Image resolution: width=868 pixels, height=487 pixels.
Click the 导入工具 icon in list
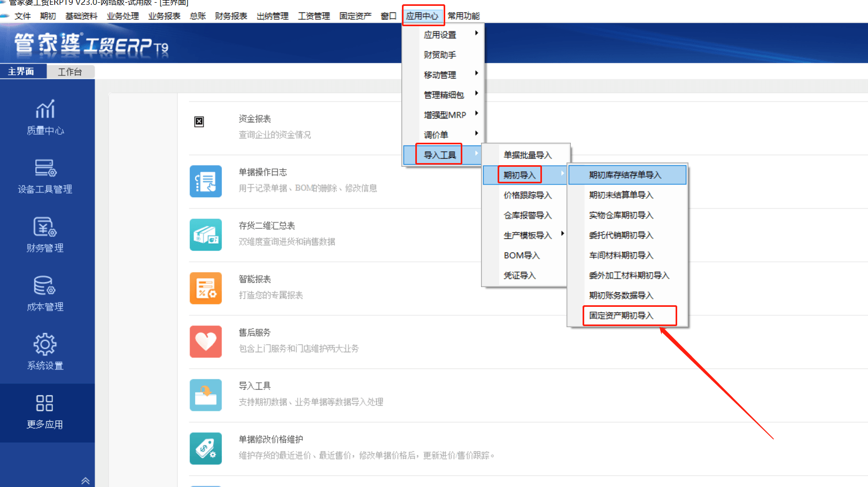pyautogui.click(x=206, y=395)
